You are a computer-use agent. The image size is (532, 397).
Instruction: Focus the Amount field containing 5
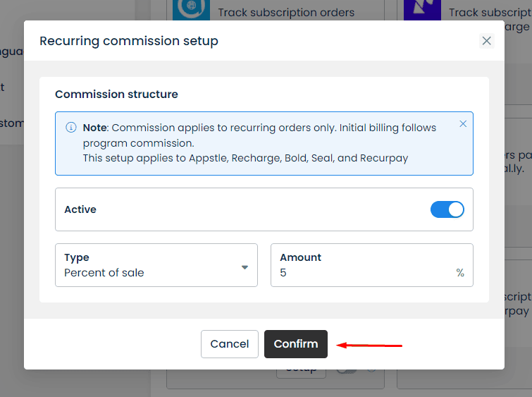pyautogui.click(x=372, y=265)
